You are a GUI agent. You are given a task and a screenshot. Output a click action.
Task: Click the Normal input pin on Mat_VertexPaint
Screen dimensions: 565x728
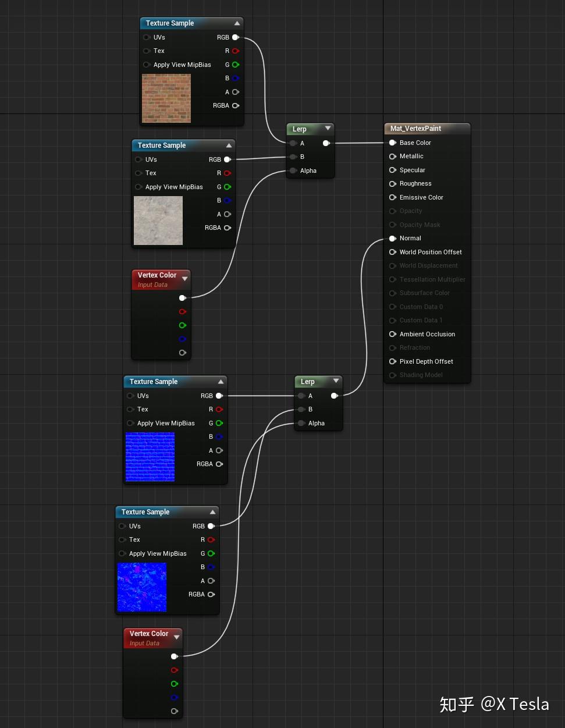[393, 238]
